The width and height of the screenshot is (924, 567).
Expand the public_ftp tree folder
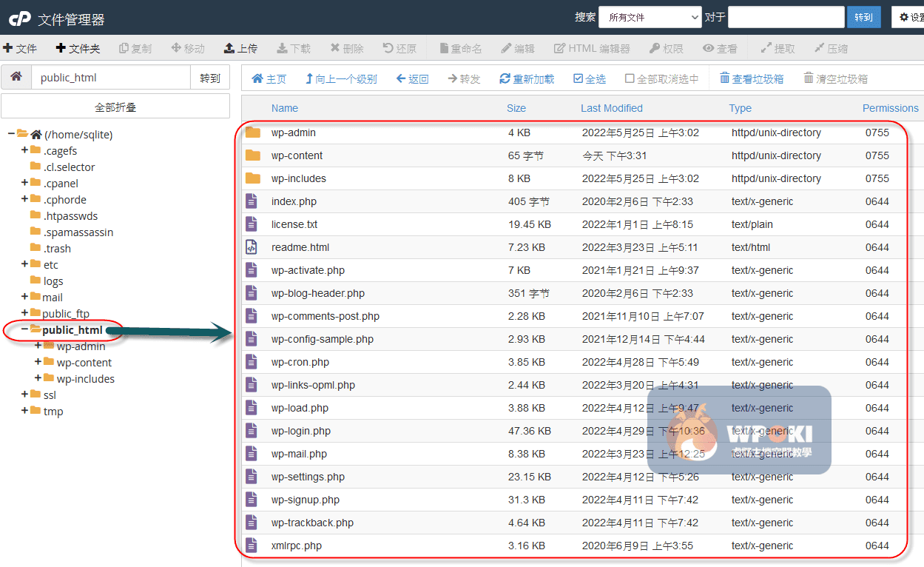[24, 313]
